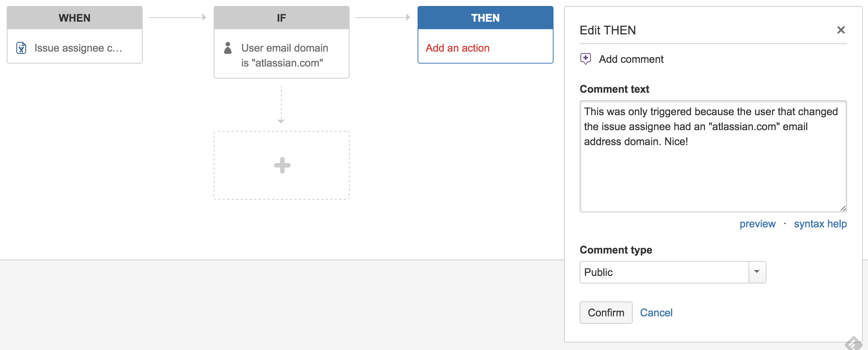Click the textarea resize handle

843,208
